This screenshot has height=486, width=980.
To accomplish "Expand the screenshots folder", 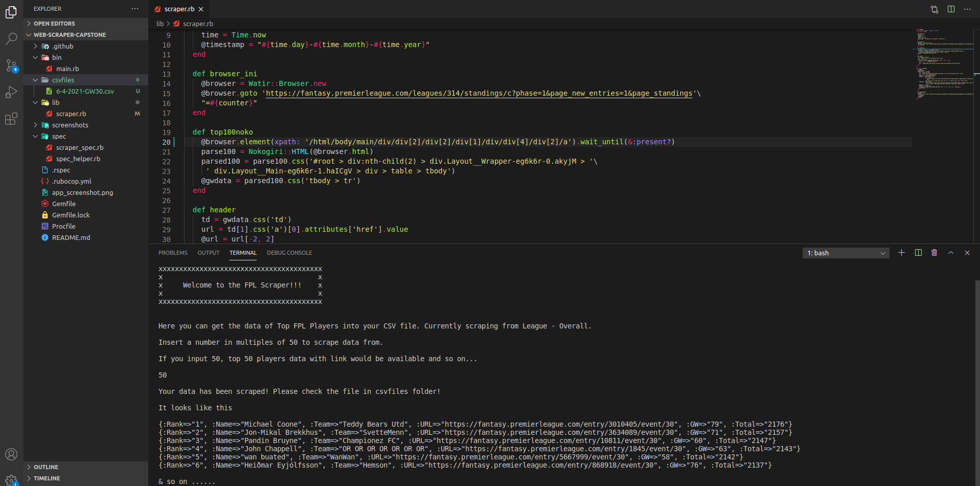I will [70, 125].
